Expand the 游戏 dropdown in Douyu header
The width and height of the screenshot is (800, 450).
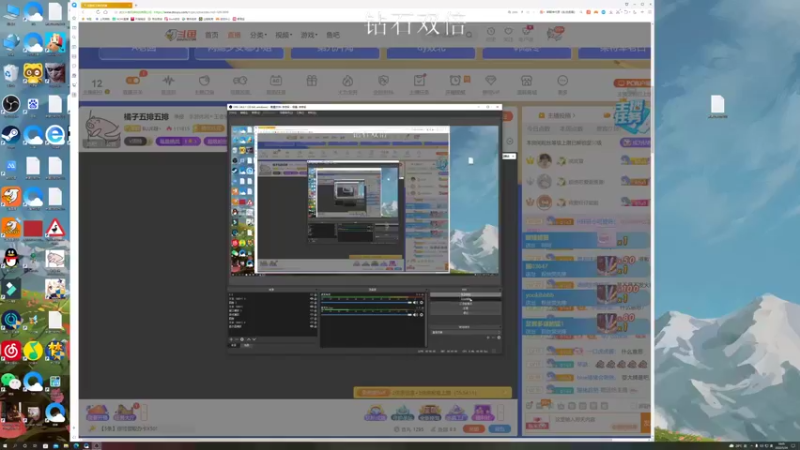309,35
